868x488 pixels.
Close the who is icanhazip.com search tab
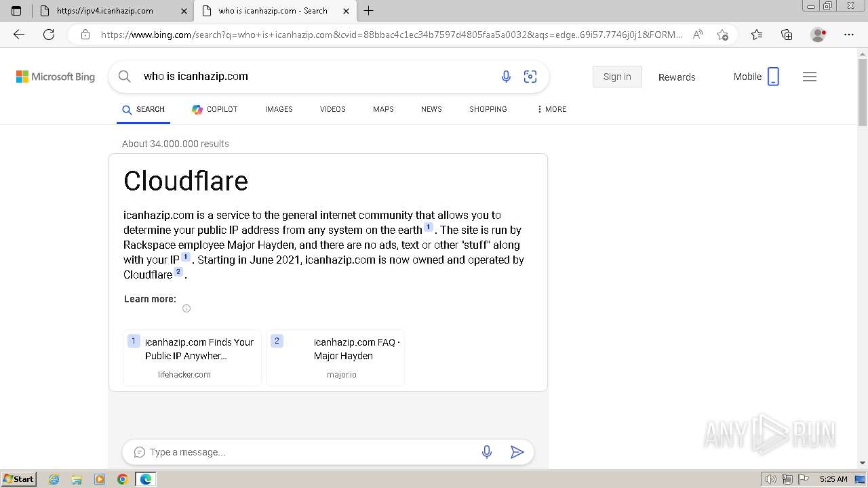[346, 11]
